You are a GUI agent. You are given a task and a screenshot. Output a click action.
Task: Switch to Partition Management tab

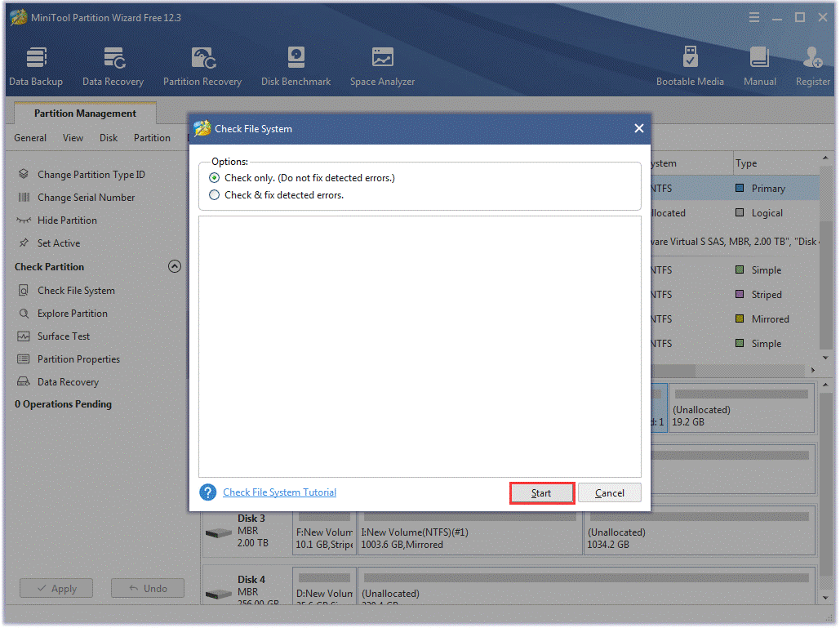point(85,114)
